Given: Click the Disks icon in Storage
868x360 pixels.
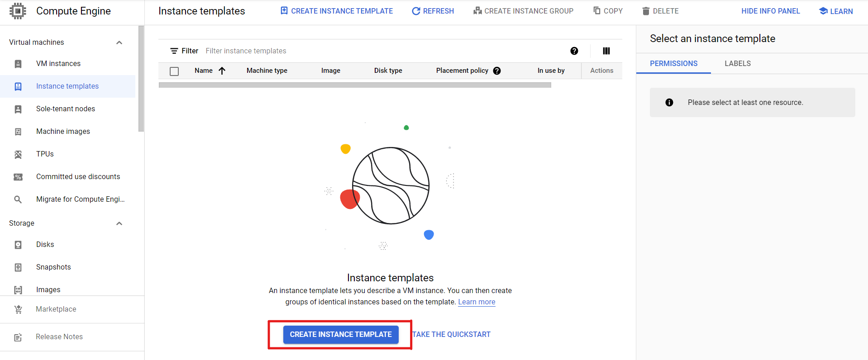Looking at the screenshot, I should point(18,245).
